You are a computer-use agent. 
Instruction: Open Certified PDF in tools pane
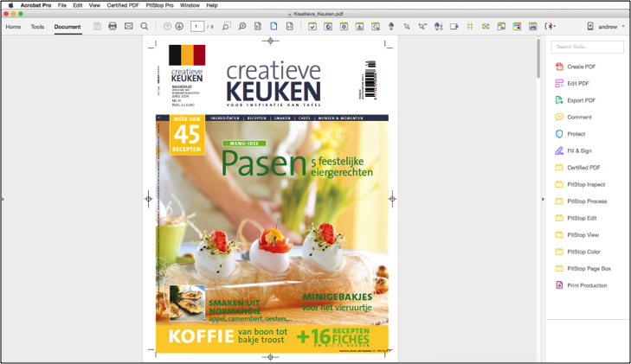(577, 168)
